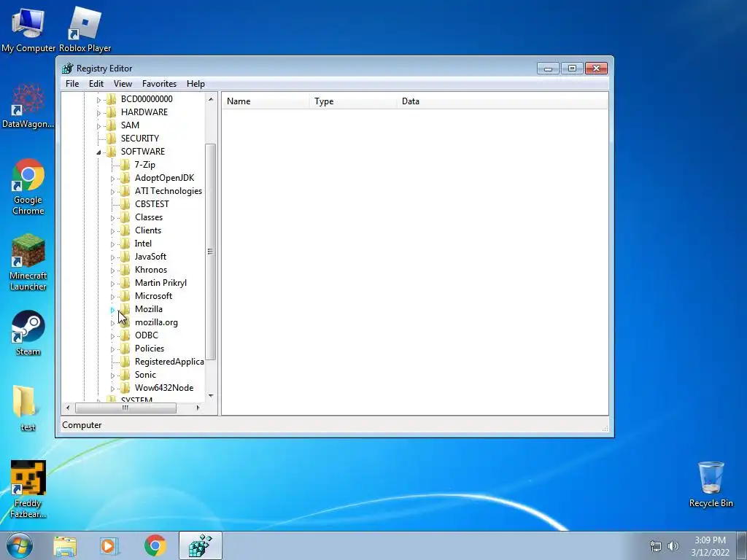Select the Microsoft folder icon
This screenshot has width=747, height=560.
pyautogui.click(x=125, y=296)
